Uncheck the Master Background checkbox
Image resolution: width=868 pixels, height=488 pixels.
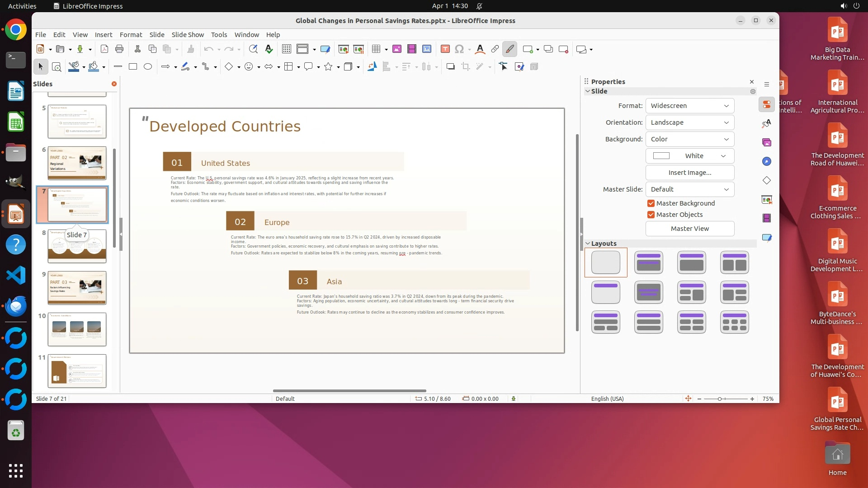pos(651,203)
